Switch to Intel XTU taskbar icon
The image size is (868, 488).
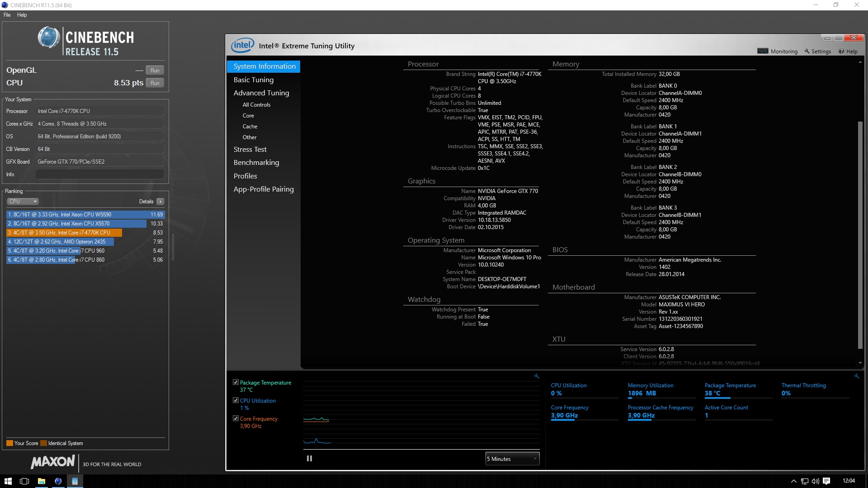pyautogui.click(x=75, y=481)
